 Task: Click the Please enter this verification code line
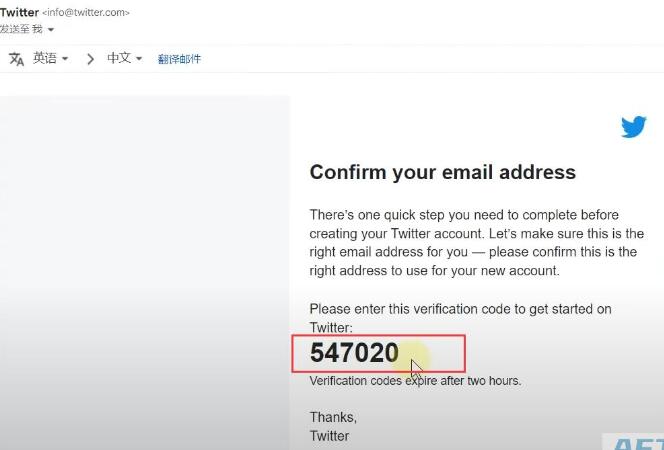click(x=460, y=318)
